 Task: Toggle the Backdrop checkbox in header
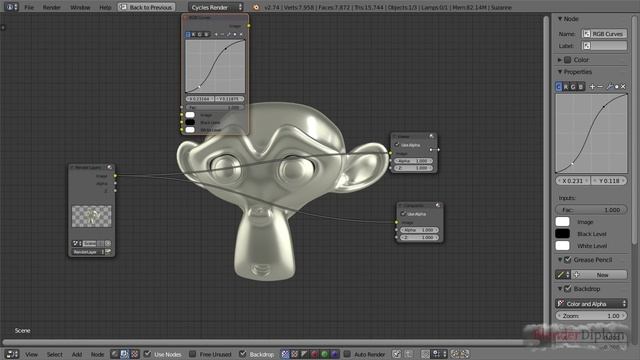(x=242, y=354)
